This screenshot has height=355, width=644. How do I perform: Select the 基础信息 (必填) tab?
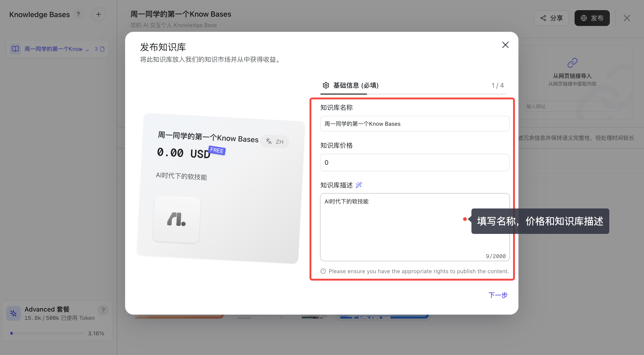[x=356, y=86]
